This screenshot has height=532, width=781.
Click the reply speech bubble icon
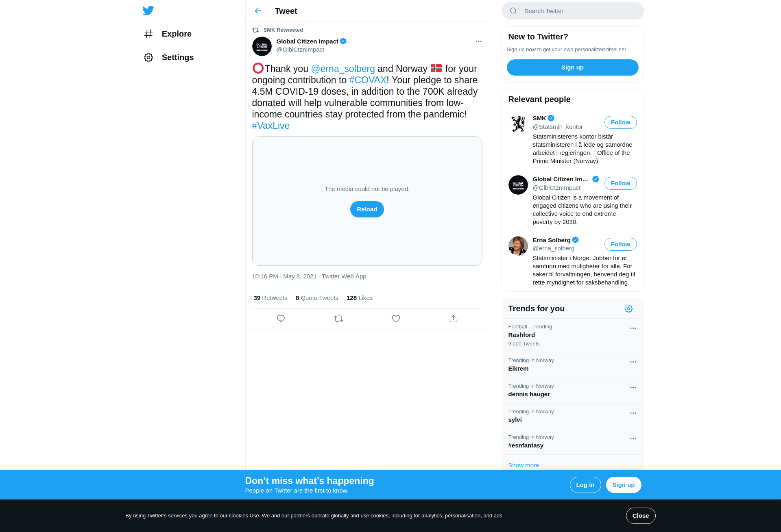coord(281,319)
